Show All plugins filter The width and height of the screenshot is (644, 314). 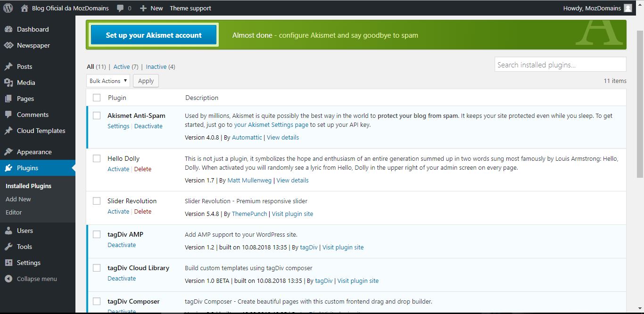pos(91,66)
